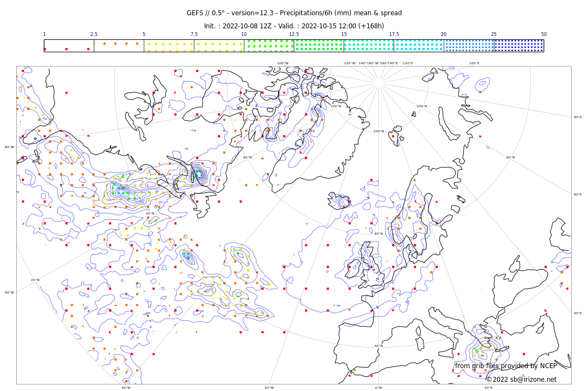Click legend value "15"

(344, 34)
